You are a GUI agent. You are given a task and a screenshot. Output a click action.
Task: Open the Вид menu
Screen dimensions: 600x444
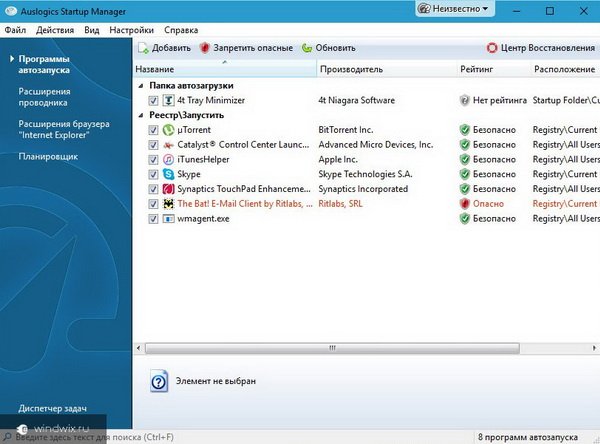pos(92,30)
